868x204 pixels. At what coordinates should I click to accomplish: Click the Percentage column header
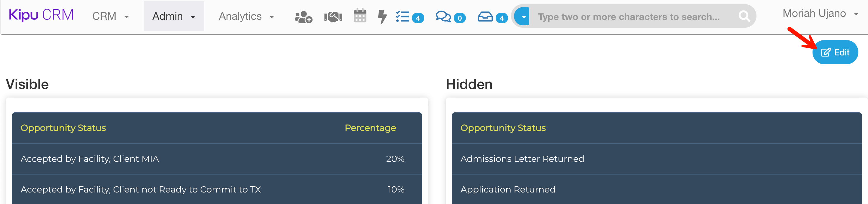(x=370, y=128)
